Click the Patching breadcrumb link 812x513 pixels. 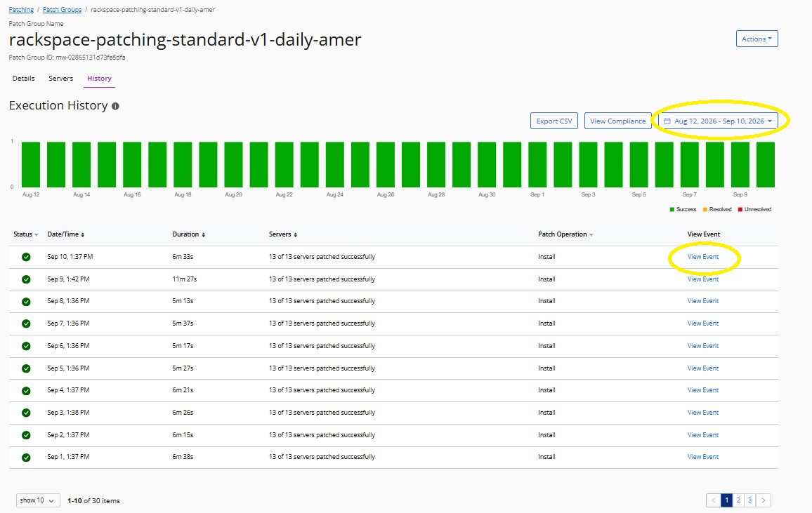[21, 10]
